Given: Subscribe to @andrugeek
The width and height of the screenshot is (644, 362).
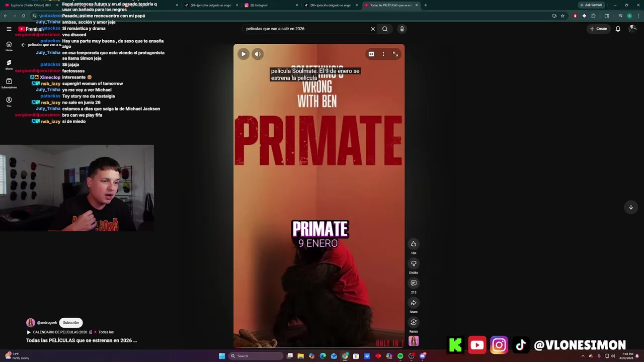Looking at the screenshot, I should pos(71,323).
